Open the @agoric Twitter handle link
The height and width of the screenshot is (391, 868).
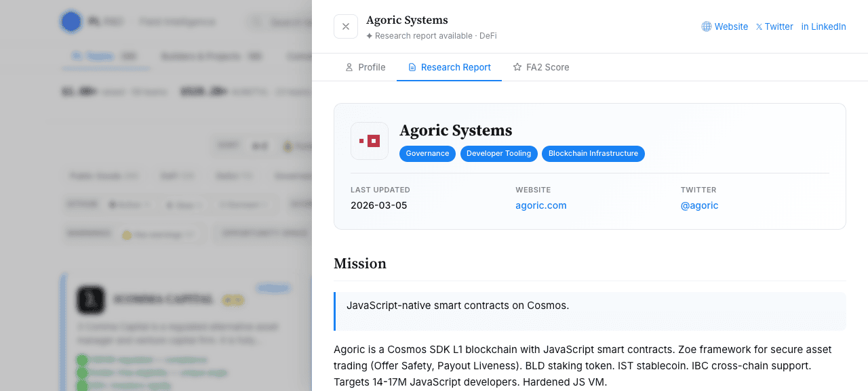(x=699, y=205)
